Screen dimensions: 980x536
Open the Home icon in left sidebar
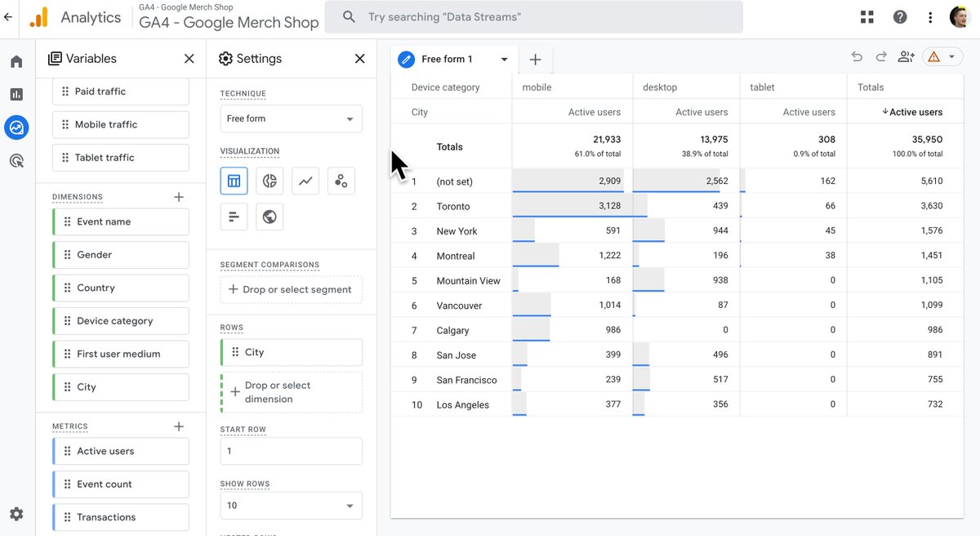tap(16, 62)
